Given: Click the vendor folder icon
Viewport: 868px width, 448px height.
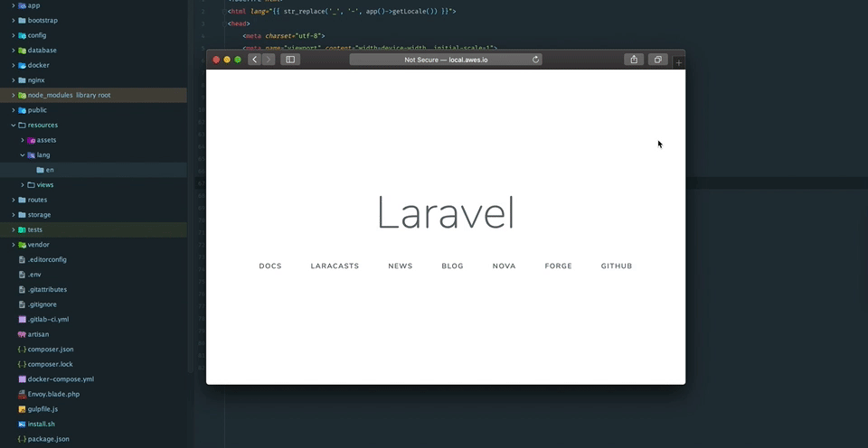Looking at the screenshot, I should point(22,245).
